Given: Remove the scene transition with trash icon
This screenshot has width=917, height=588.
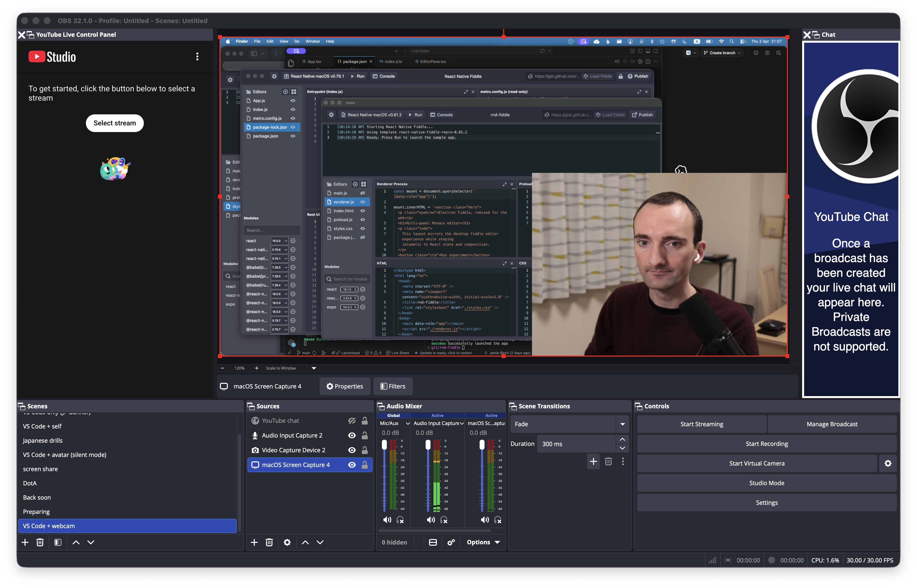Looking at the screenshot, I should [608, 461].
